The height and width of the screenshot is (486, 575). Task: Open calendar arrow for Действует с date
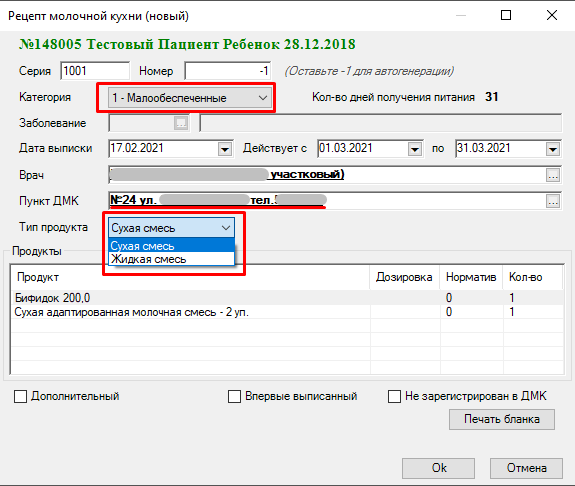click(415, 149)
